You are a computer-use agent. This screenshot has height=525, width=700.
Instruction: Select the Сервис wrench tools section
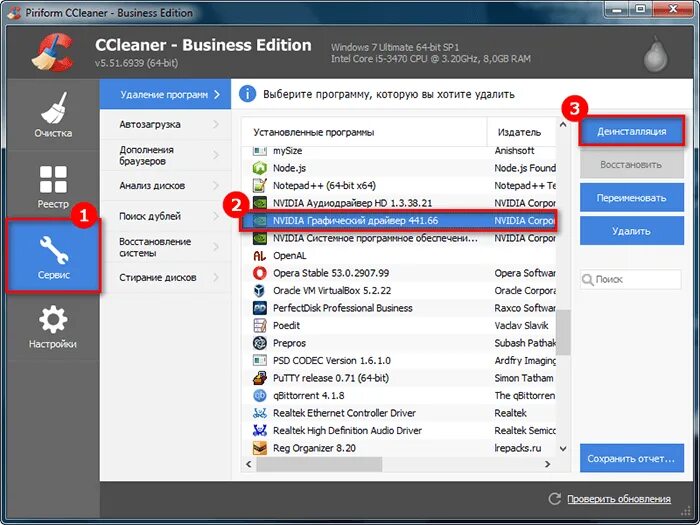[53, 255]
